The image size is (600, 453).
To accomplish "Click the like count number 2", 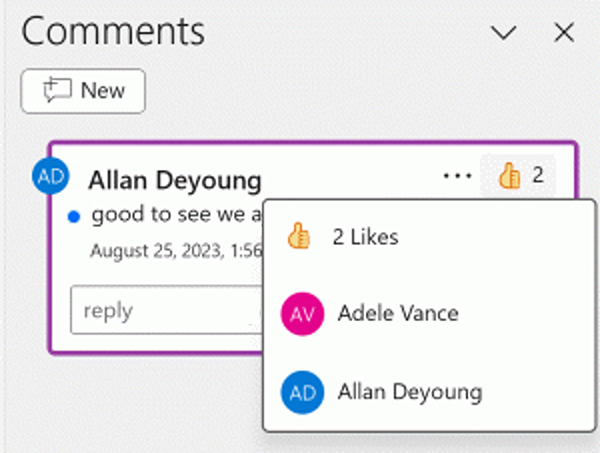I will [538, 176].
